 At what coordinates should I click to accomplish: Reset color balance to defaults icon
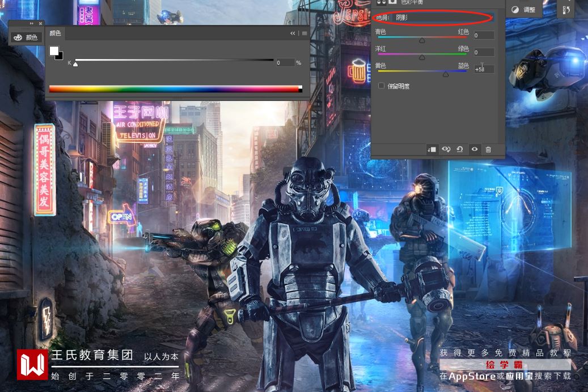(x=460, y=149)
